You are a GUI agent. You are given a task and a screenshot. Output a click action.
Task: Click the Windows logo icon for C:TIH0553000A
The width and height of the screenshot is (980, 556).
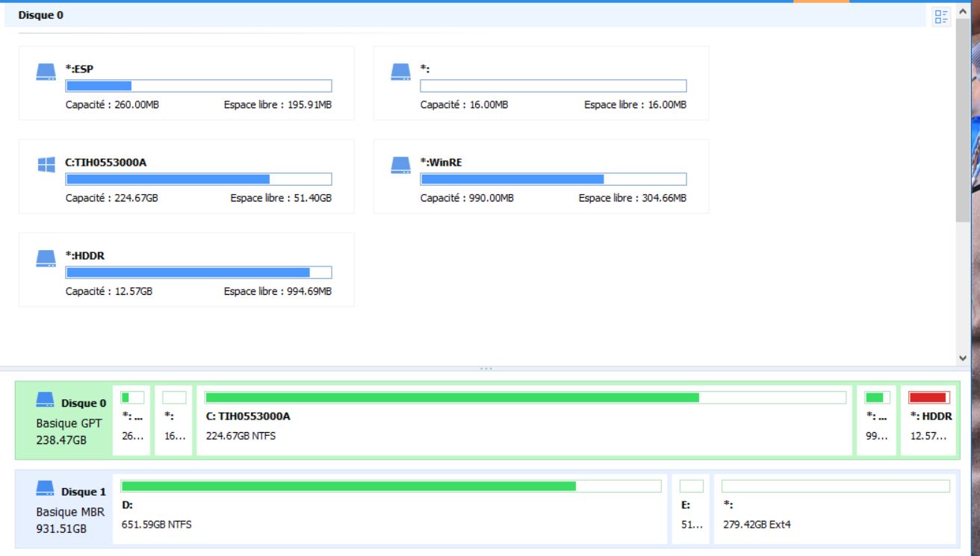click(x=46, y=165)
